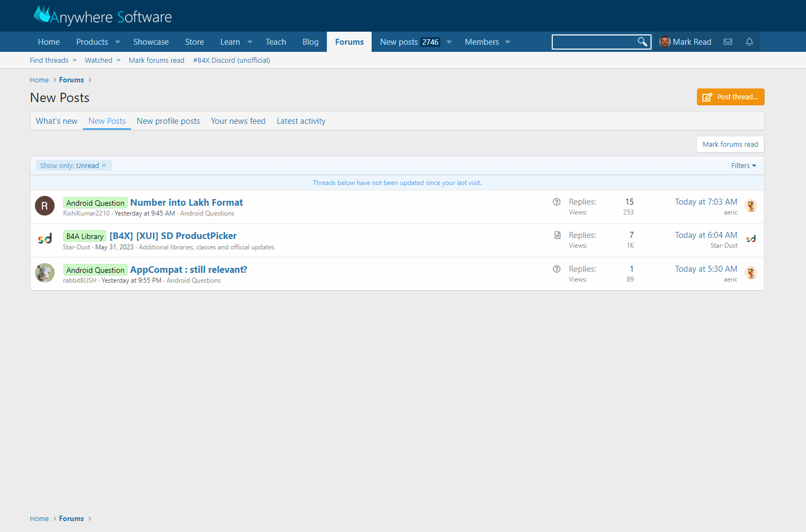
Task: Expand the New posts dropdown arrow
Action: tap(449, 42)
